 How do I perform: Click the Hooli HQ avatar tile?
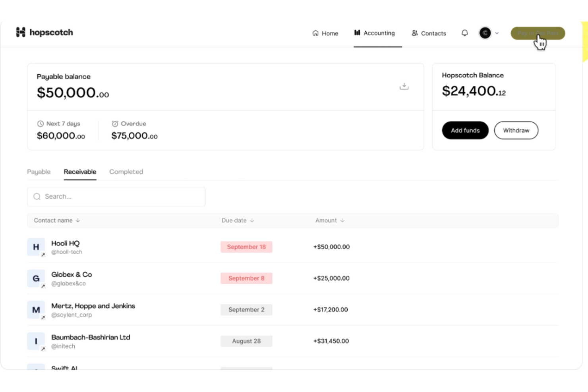[36, 247]
